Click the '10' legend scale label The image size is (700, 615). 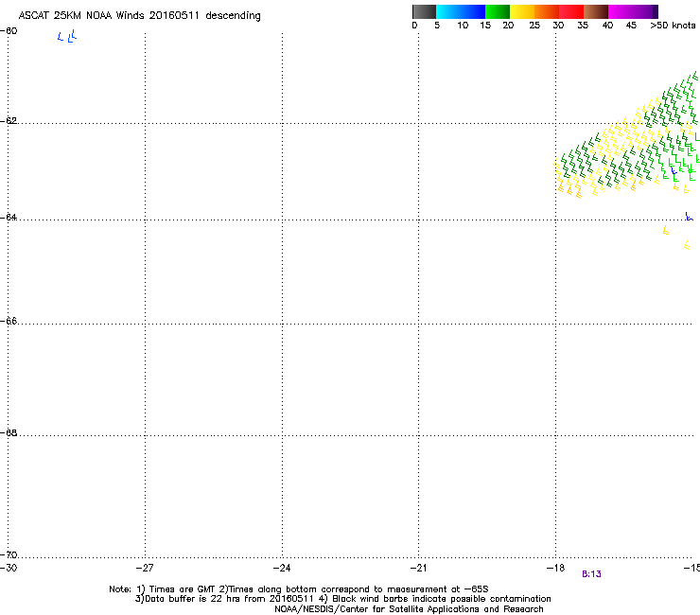pyautogui.click(x=463, y=26)
